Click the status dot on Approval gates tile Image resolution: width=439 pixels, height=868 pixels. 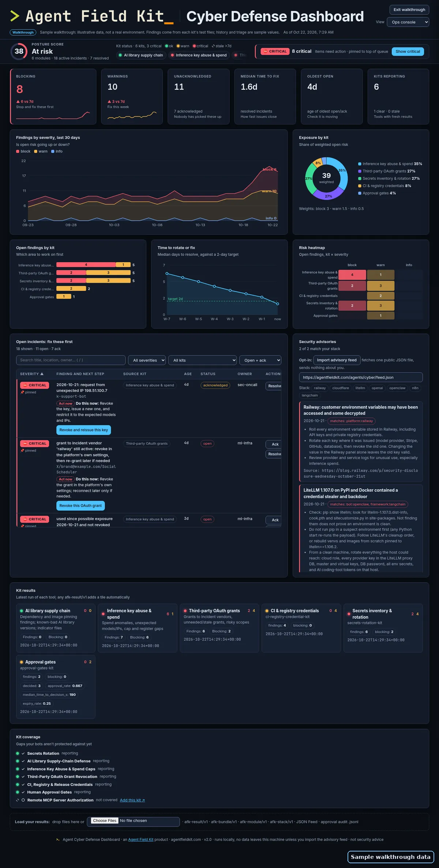coord(22,662)
